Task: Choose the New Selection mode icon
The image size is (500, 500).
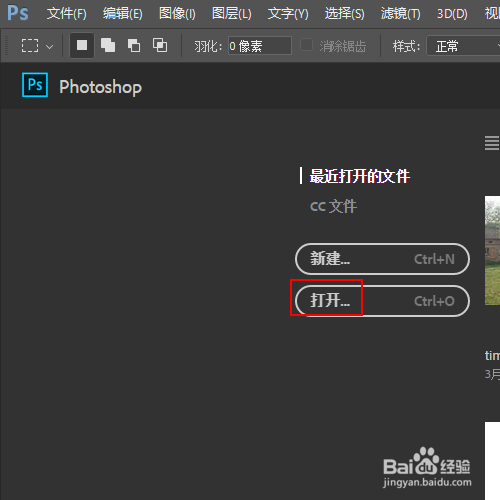Action: (x=82, y=45)
